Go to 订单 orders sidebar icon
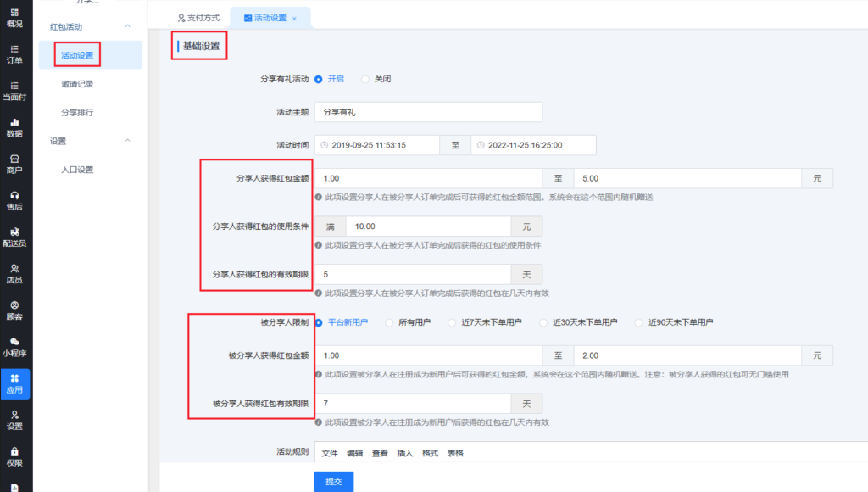The width and height of the screenshot is (868, 492). click(14, 54)
